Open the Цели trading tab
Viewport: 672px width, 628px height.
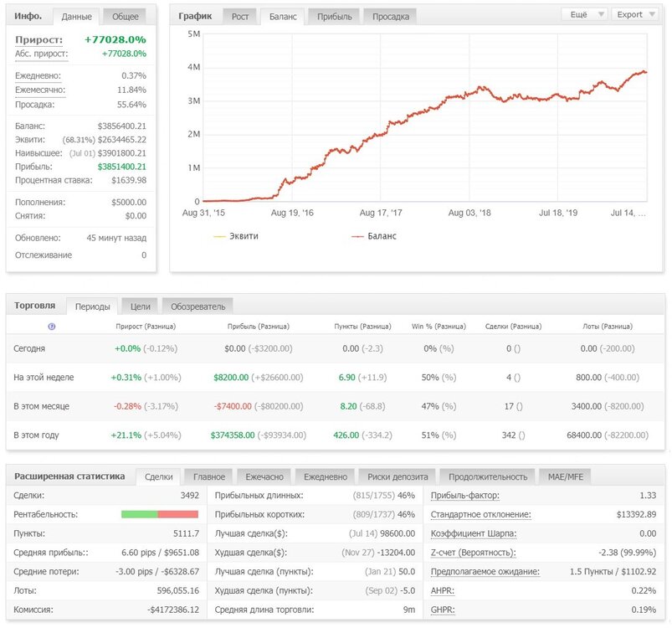pos(140,306)
